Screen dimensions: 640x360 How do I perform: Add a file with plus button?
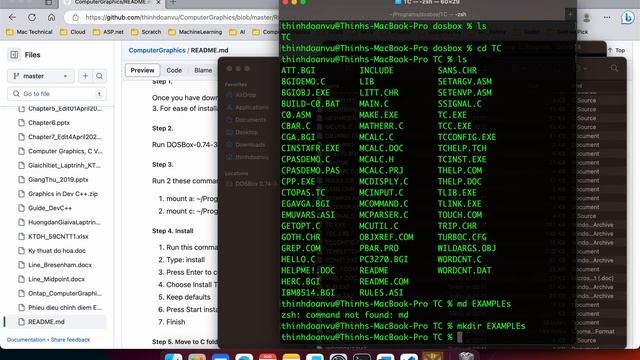[x=85, y=76]
